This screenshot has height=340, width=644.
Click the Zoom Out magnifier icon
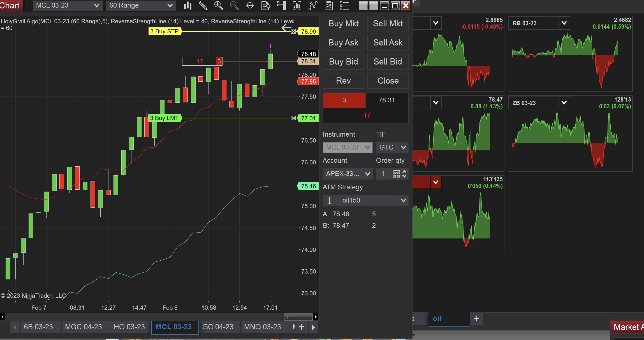234,6
